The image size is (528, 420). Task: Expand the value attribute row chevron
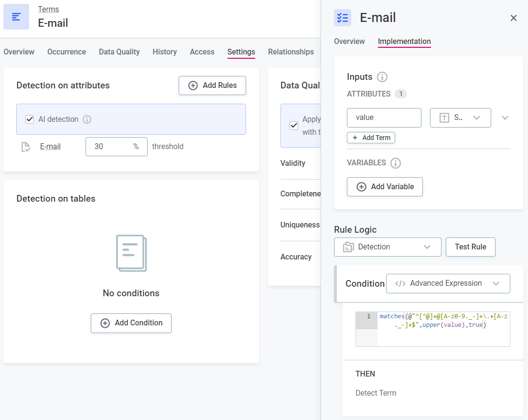pos(505,118)
